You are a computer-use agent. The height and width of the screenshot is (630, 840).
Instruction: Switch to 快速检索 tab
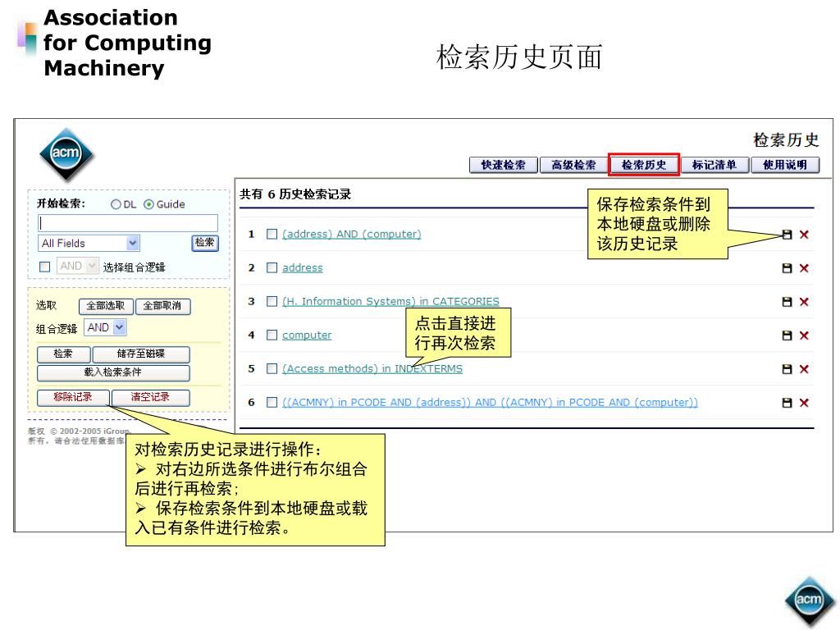pyautogui.click(x=503, y=165)
